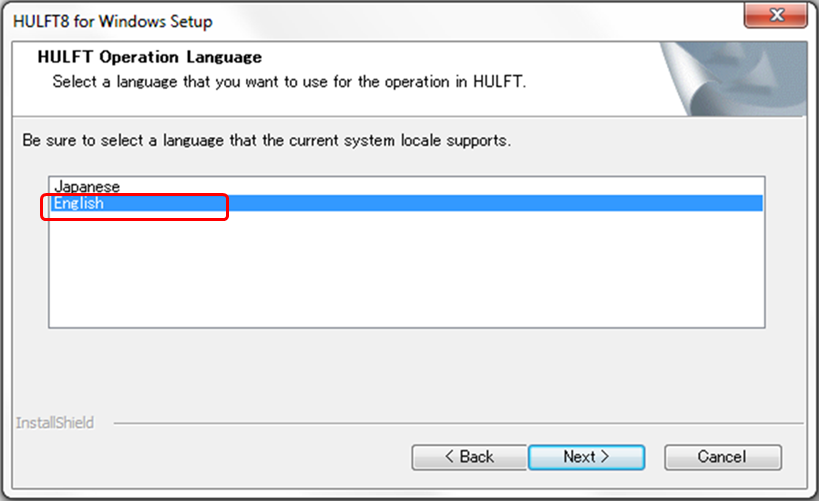Image resolution: width=820 pixels, height=501 pixels.
Task: Click blank space left of the Back button
Action: 250,457
